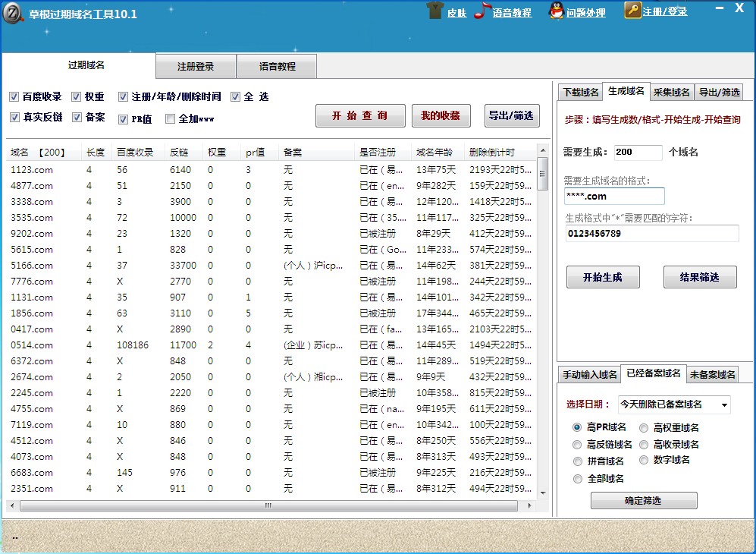Viewport: 756px width, 554px height.
Task: Click the list scroll down arrow
Action: [543, 493]
